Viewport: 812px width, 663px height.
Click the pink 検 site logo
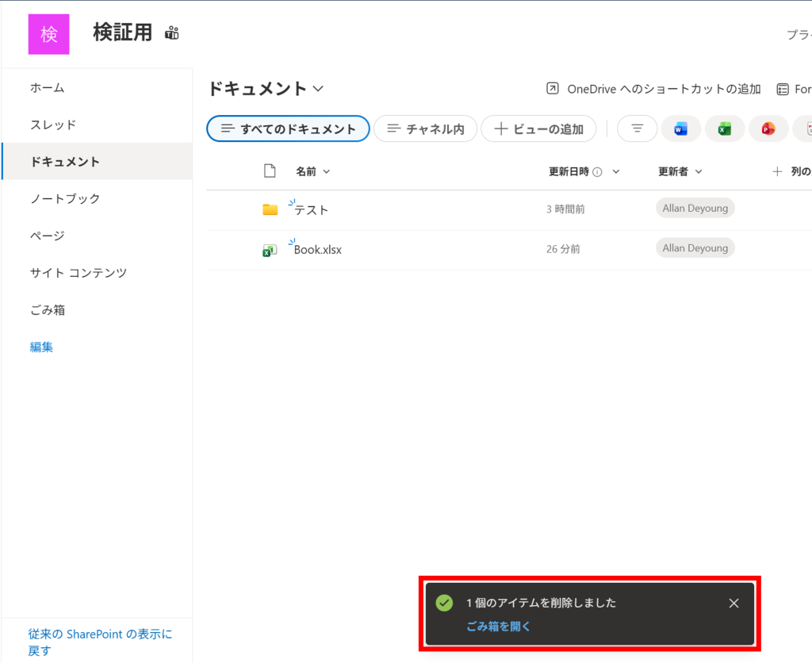[49, 34]
